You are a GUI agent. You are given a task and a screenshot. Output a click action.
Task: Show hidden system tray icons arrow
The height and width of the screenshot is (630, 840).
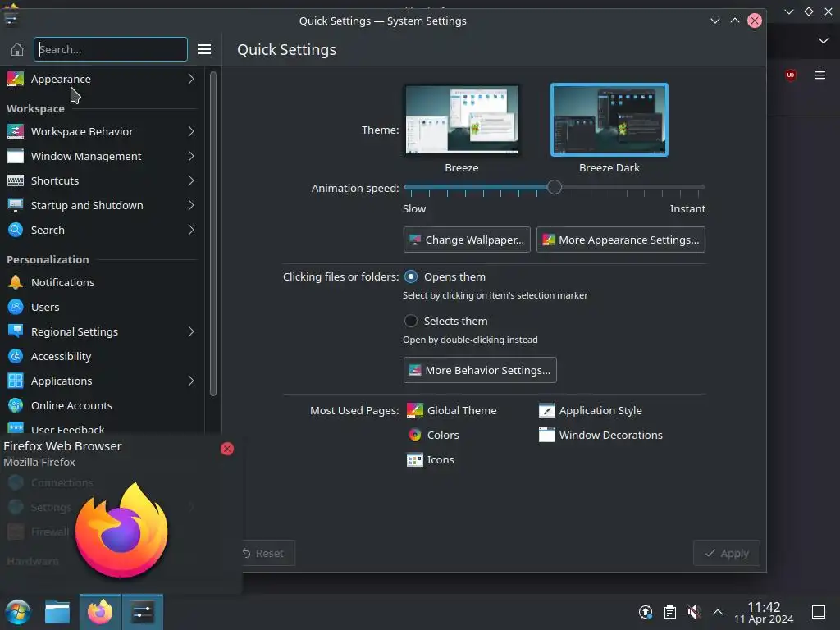pyautogui.click(x=718, y=612)
